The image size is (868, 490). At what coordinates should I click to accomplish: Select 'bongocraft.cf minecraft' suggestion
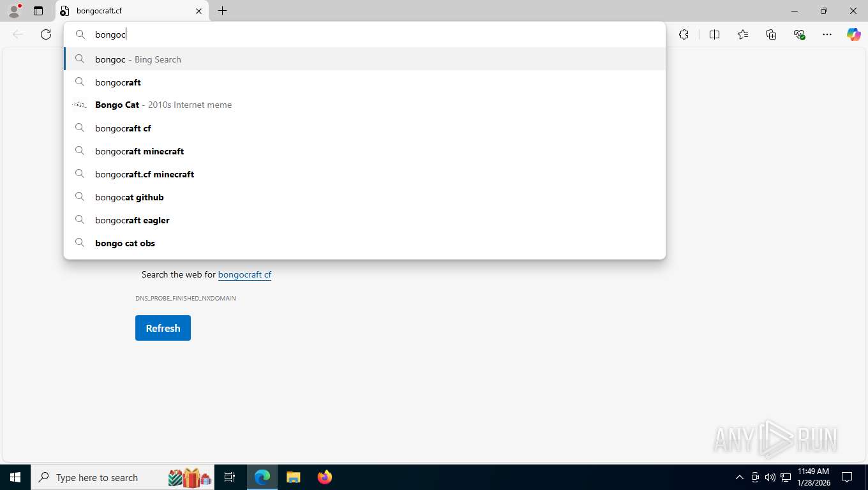364,174
